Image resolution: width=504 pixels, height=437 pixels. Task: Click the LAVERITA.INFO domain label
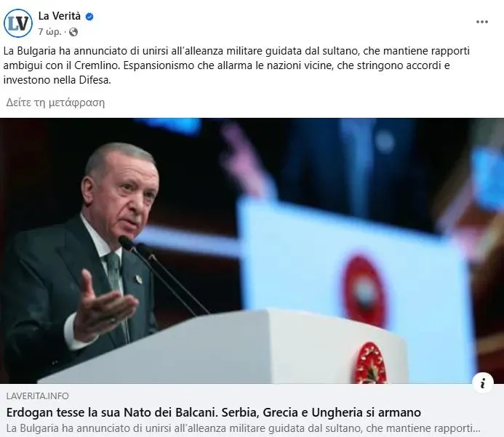[x=38, y=396]
